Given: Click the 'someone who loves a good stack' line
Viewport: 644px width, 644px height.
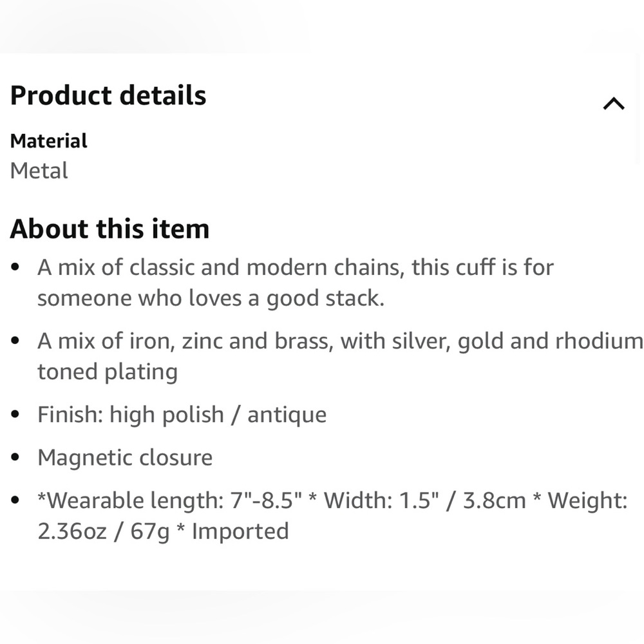Looking at the screenshot, I should 210,299.
